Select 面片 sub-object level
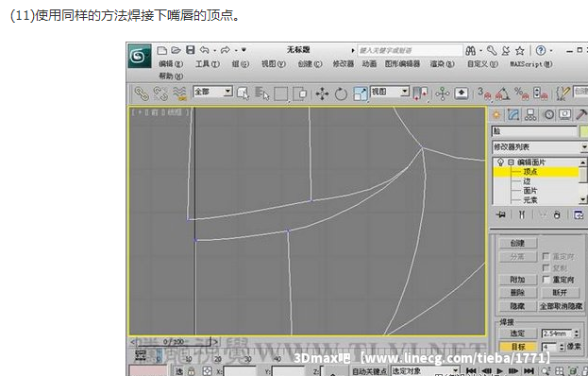588x376 pixels. point(530,191)
